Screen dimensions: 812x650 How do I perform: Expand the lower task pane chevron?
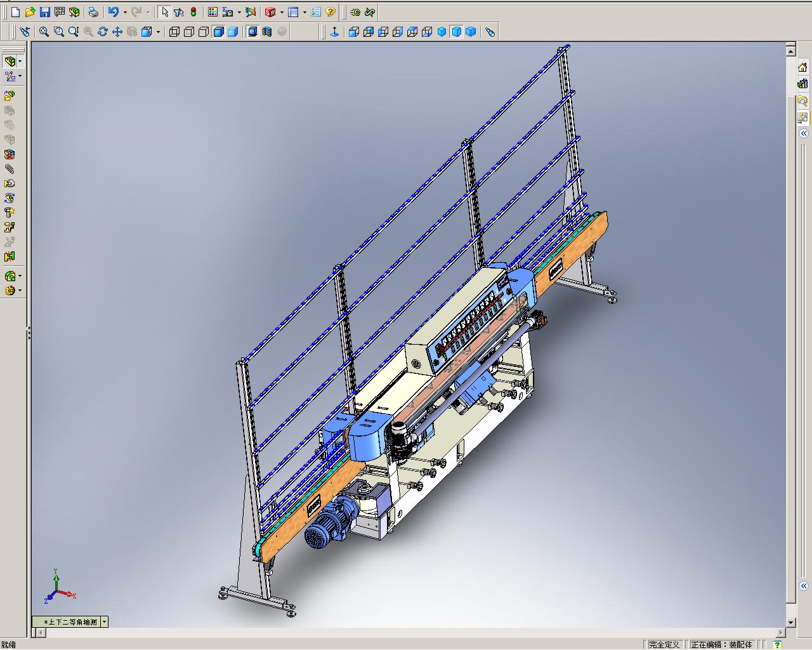pos(804,586)
